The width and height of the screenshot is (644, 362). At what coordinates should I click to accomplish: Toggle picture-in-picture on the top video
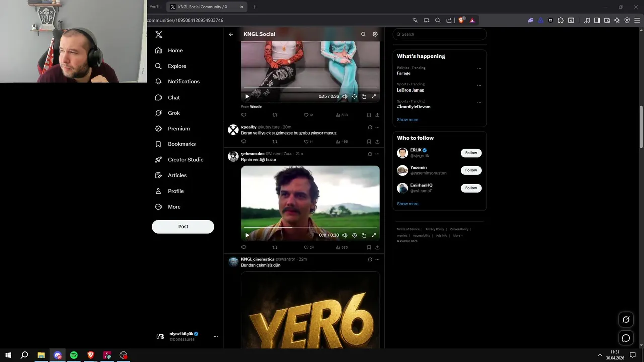pyautogui.click(x=364, y=96)
